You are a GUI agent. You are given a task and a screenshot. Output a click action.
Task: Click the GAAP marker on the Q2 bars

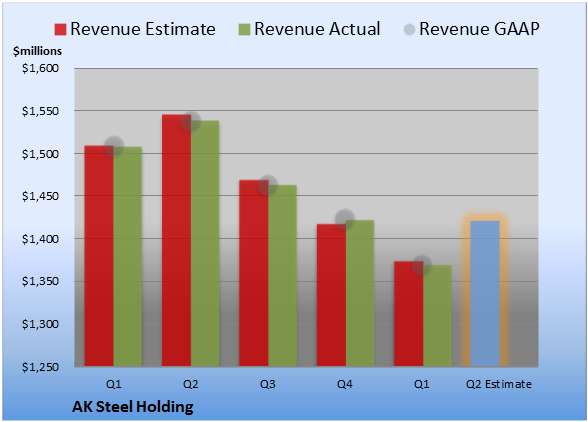pos(191,122)
